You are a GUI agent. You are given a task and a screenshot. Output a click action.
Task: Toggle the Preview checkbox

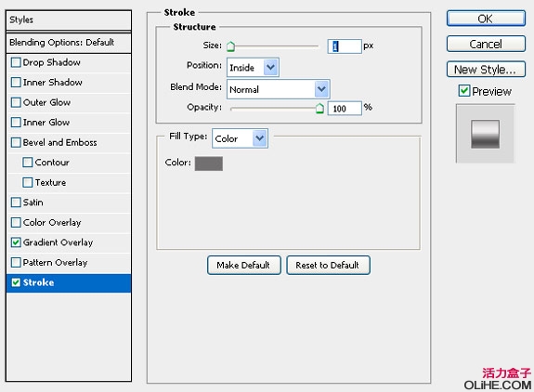[x=464, y=91]
